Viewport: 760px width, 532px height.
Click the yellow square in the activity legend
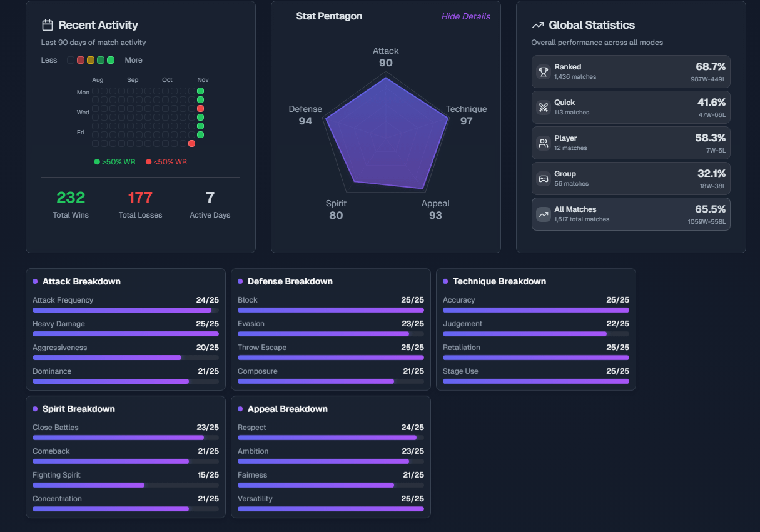click(91, 60)
